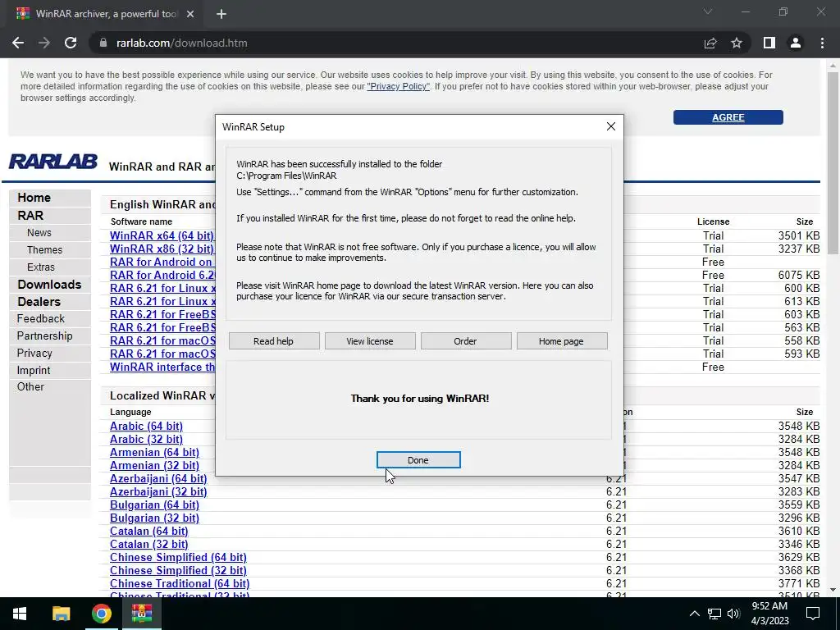Close the WinRAR Setup dialog
This screenshot has height=630, width=840.
tap(610, 126)
